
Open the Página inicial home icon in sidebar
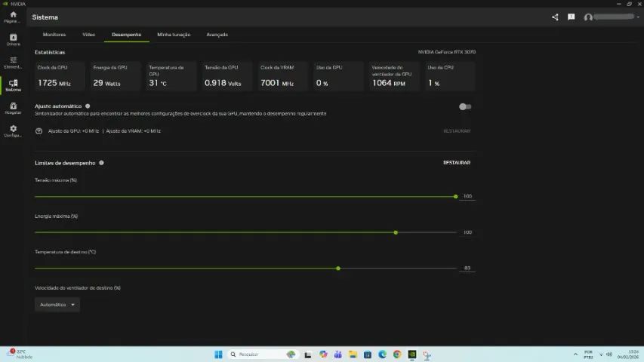[x=13, y=17]
